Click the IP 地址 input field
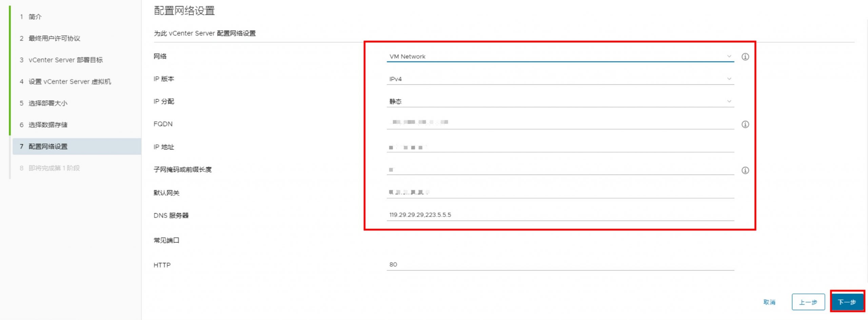The height and width of the screenshot is (320, 868). pos(560,147)
